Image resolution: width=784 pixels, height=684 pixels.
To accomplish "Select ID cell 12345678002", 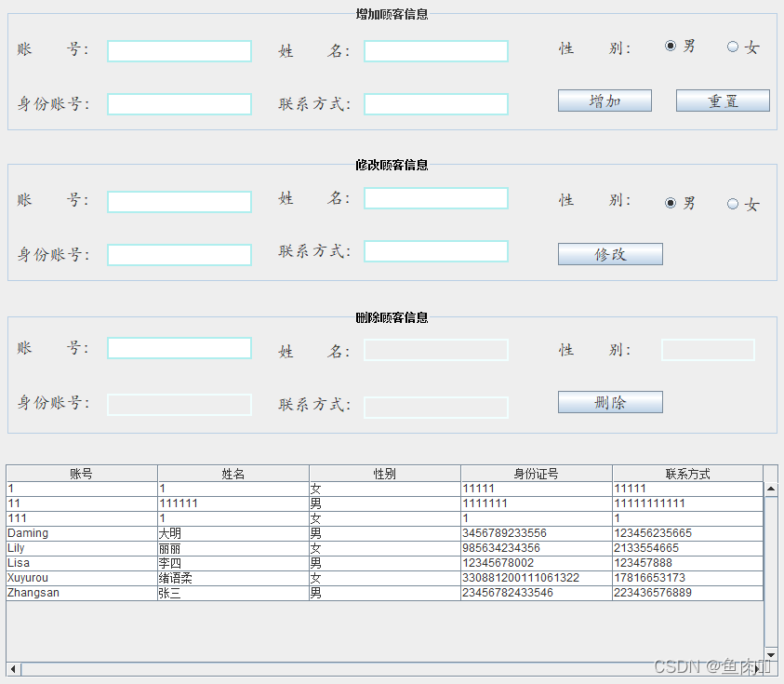I will pyautogui.click(x=537, y=563).
